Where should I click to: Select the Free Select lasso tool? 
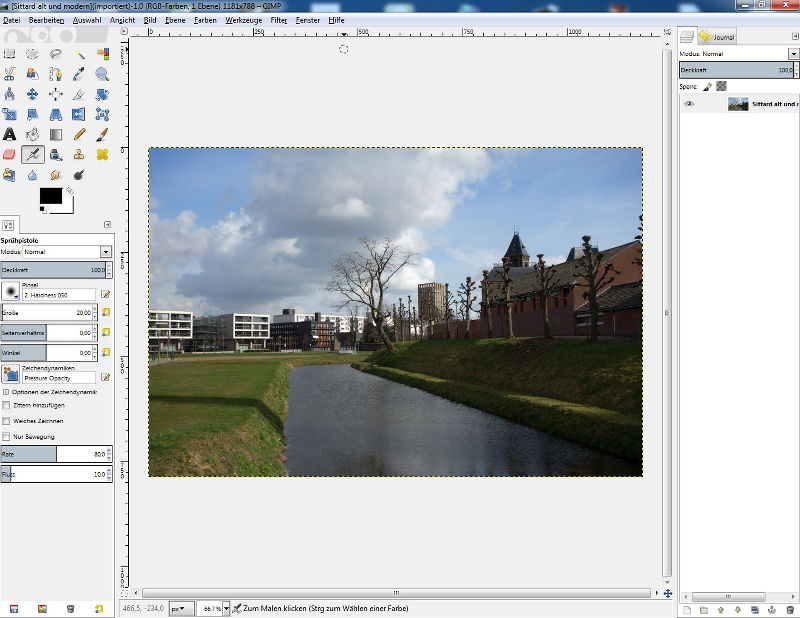[56, 54]
